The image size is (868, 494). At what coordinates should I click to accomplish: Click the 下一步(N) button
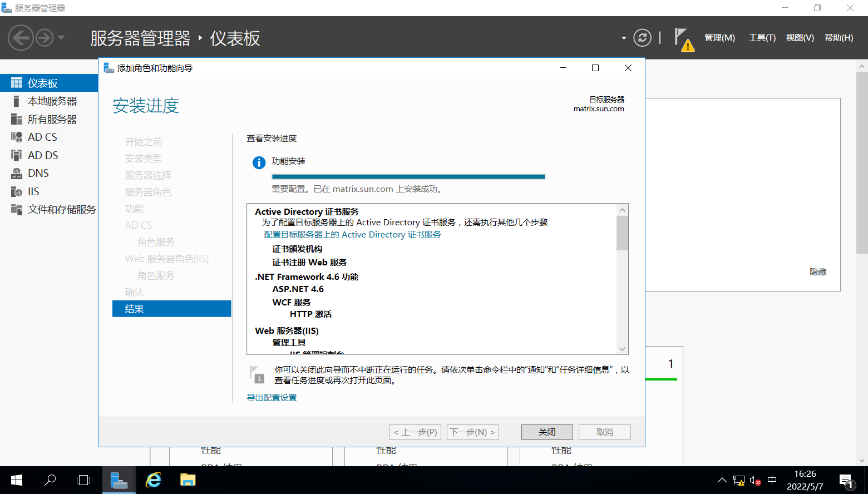point(473,432)
